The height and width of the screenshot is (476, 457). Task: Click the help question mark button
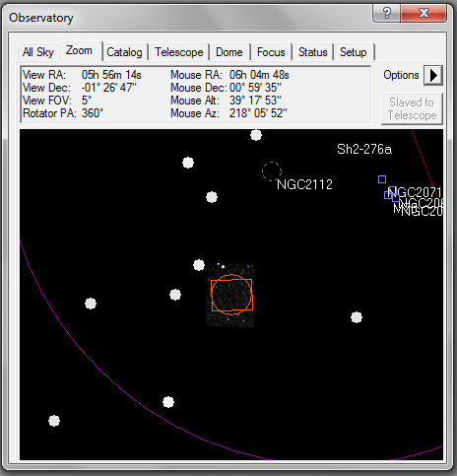(x=387, y=13)
